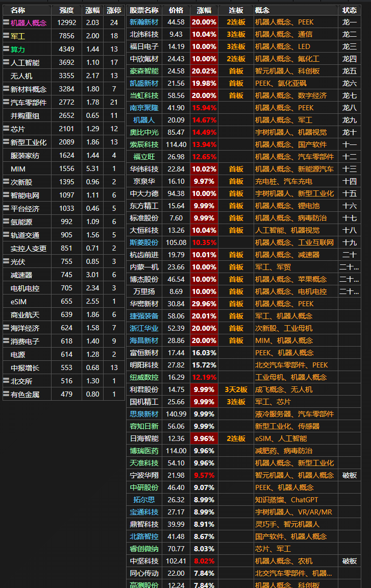This screenshot has width=371, height=588.
Task: Click the list icon next to 氢能源
Action: click(6, 222)
